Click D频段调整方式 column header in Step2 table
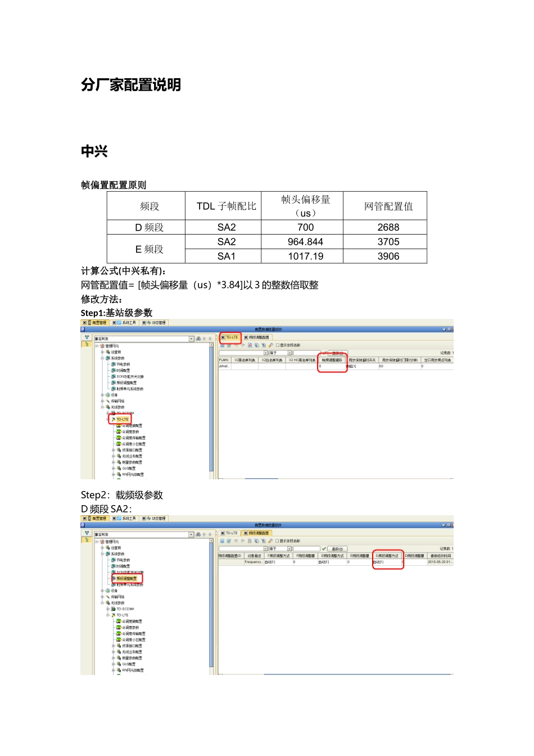 click(387, 556)
